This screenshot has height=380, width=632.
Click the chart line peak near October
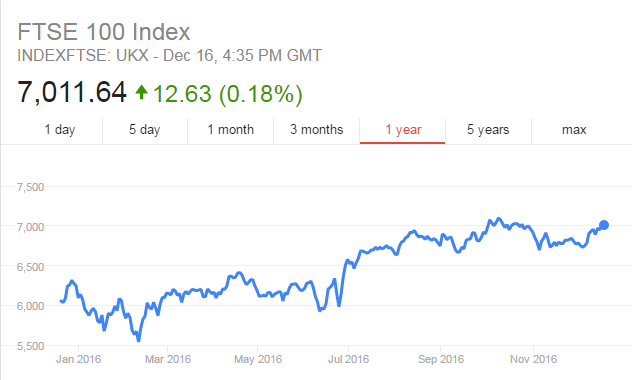[499, 219]
